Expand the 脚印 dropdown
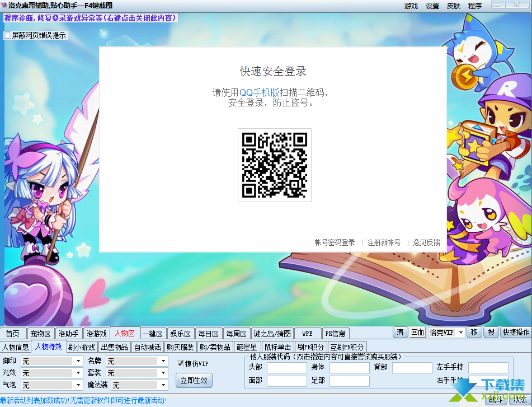Viewport: 532px width, 407px height. [x=78, y=361]
